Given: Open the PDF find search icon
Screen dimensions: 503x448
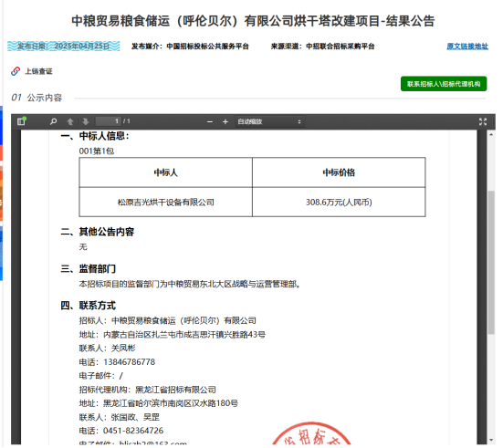Looking at the screenshot, I should [x=54, y=122].
